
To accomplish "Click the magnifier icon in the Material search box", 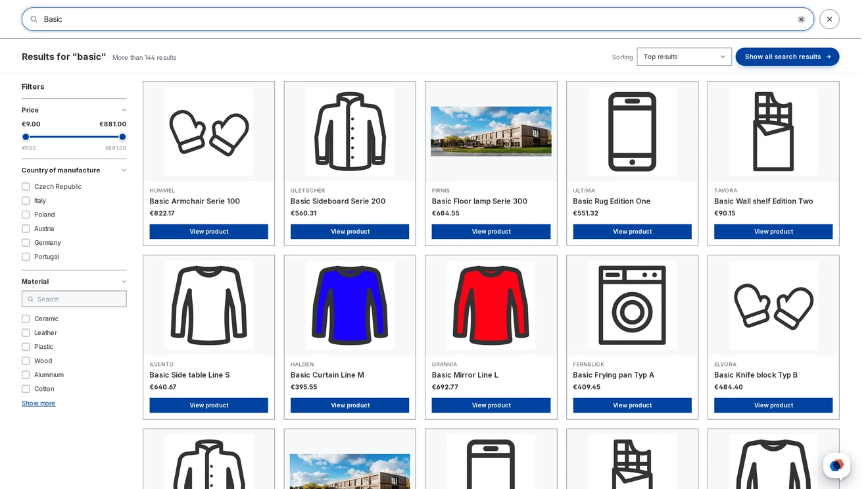I will click(30, 299).
